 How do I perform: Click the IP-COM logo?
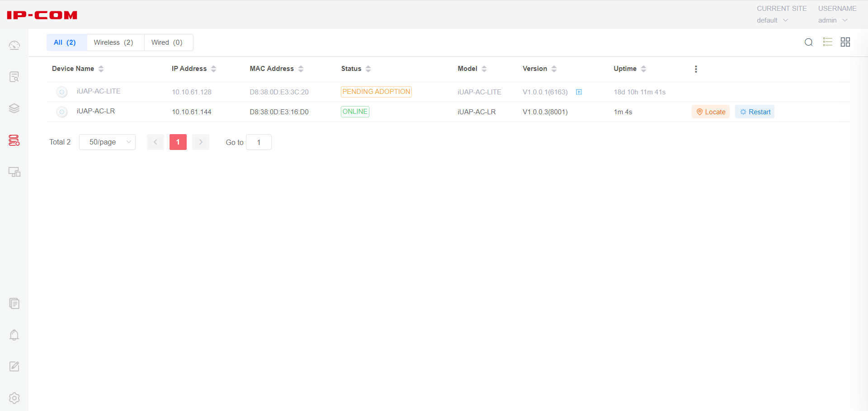click(x=42, y=15)
